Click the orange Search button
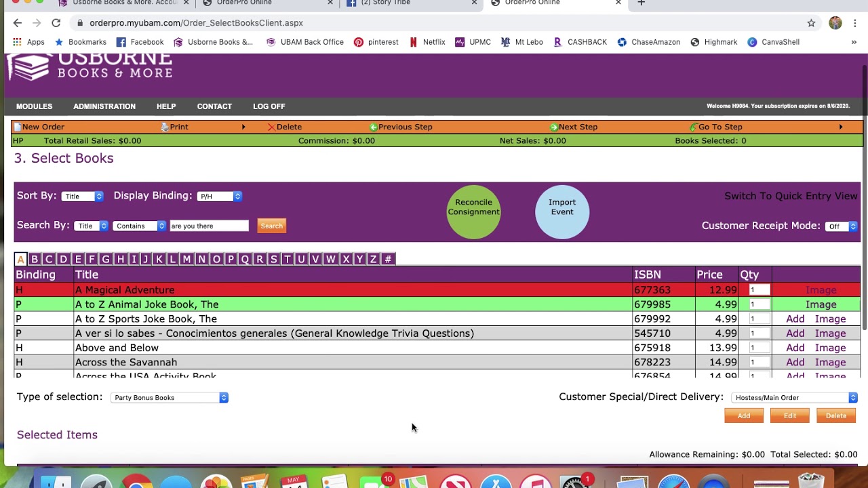 tap(271, 226)
